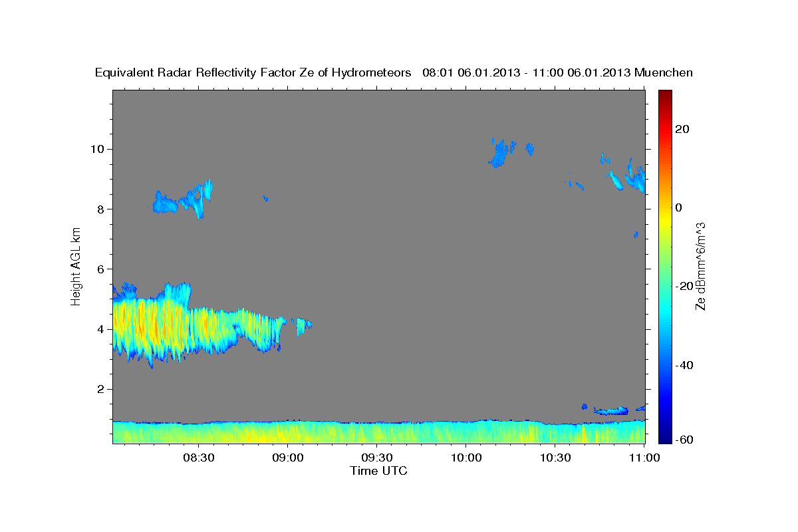This screenshot has width=798, height=532.
Task: Click the 09:30 time tick label
Action: [377, 458]
